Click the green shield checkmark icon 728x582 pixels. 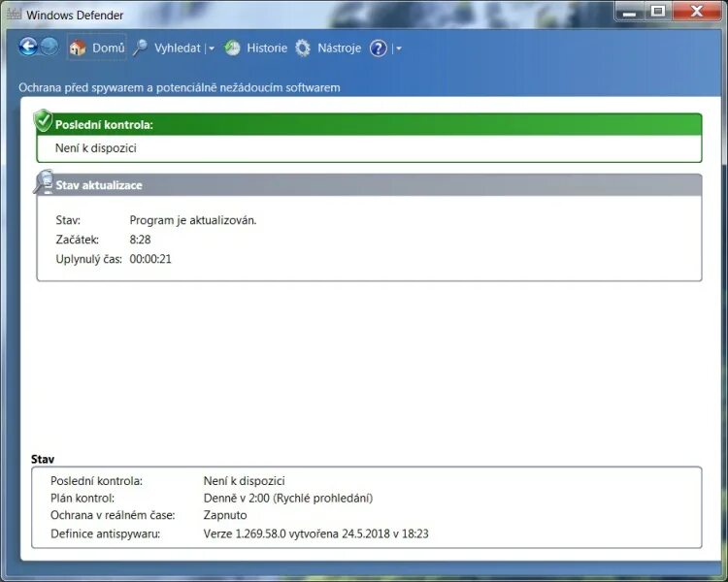43,120
